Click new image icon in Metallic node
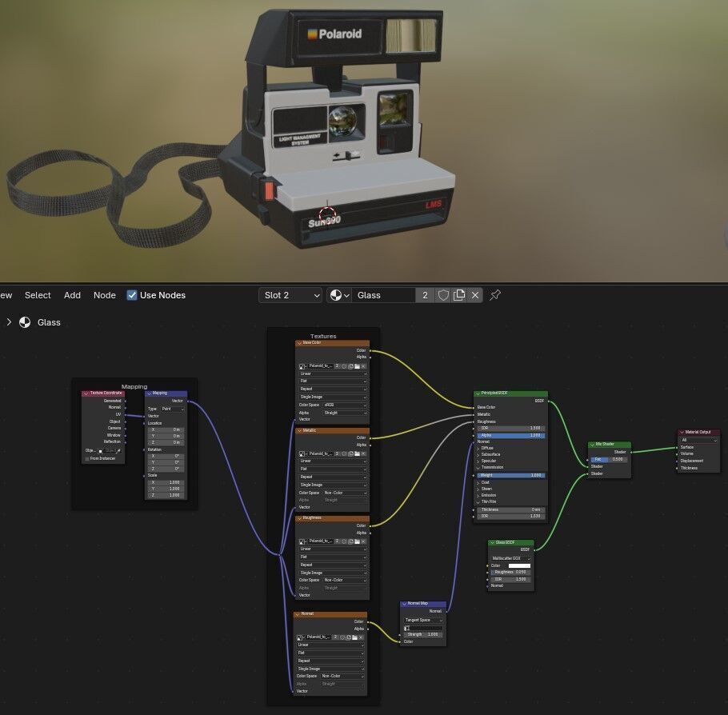The width and height of the screenshot is (728, 715). click(350, 453)
